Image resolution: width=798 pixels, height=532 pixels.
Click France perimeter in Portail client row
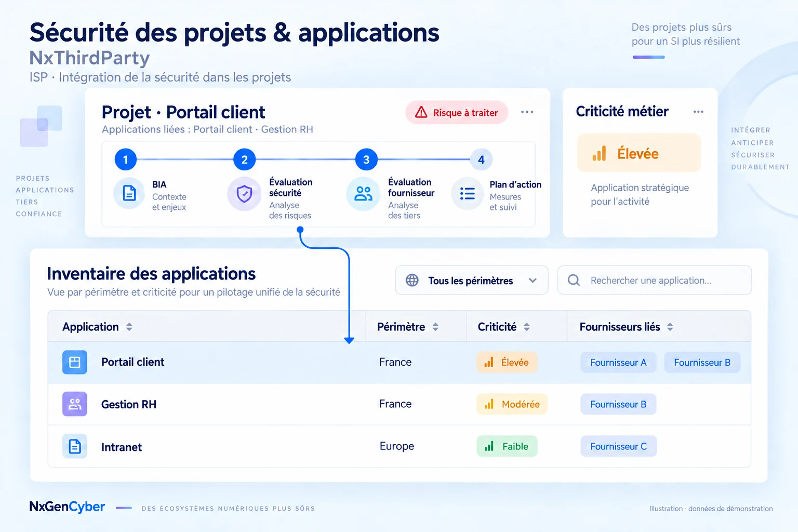tap(395, 362)
